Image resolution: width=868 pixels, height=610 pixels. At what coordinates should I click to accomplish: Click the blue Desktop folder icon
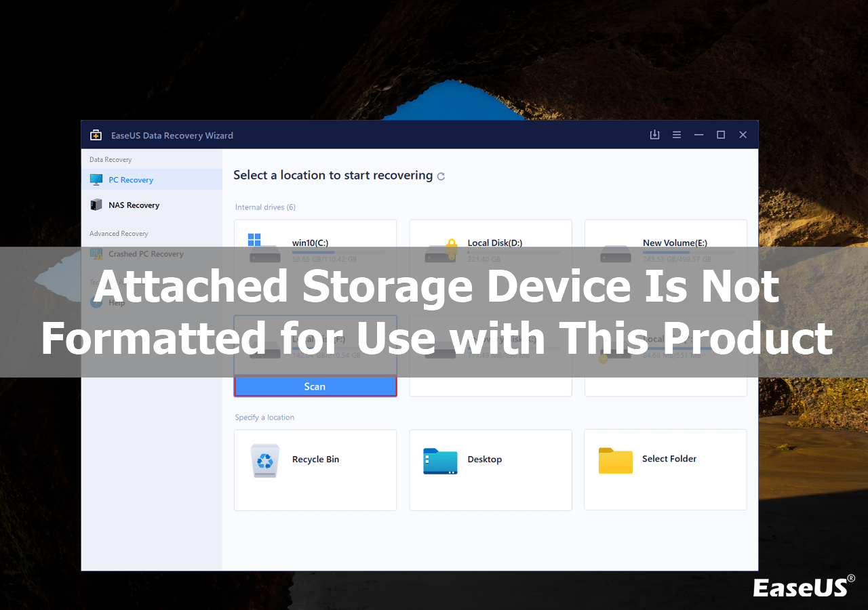click(440, 461)
